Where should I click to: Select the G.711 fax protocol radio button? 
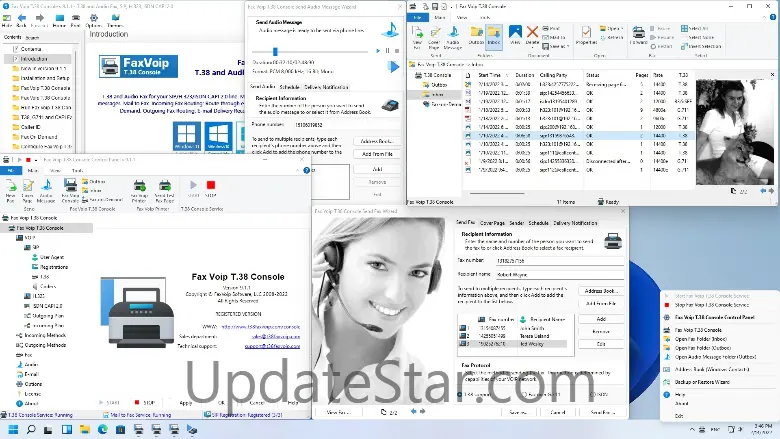(524, 395)
